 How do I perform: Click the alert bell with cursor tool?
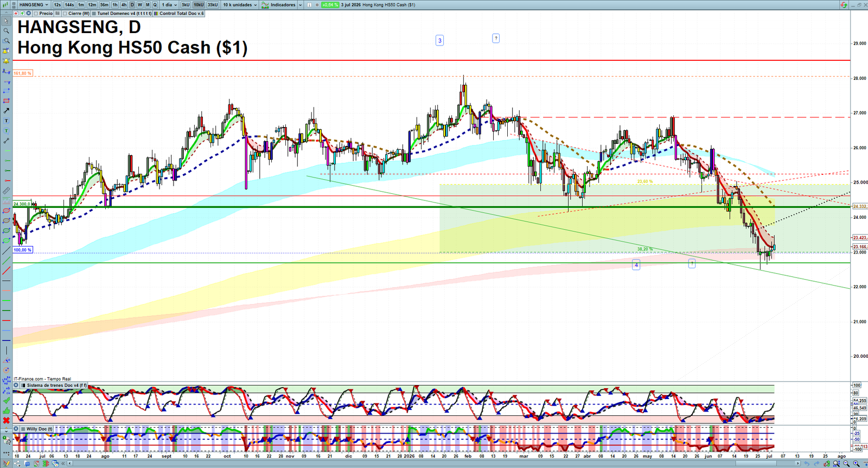pos(6,50)
